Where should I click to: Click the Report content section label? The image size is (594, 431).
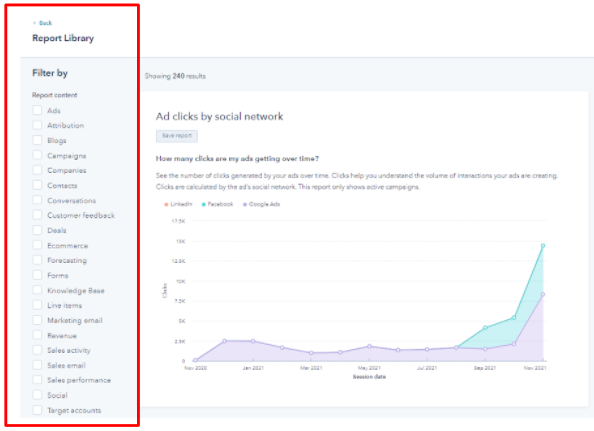tap(55, 95)
